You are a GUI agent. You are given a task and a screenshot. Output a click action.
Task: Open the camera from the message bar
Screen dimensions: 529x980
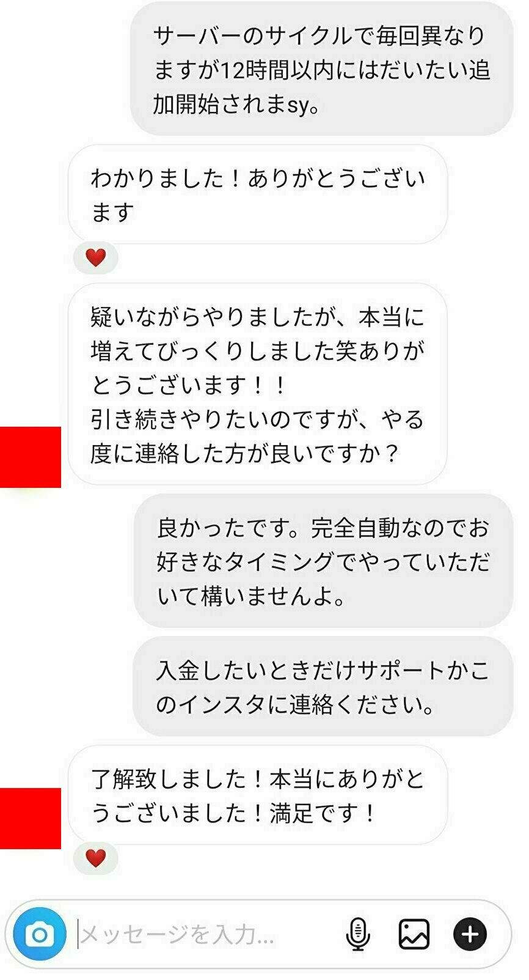tap(40, 934)
